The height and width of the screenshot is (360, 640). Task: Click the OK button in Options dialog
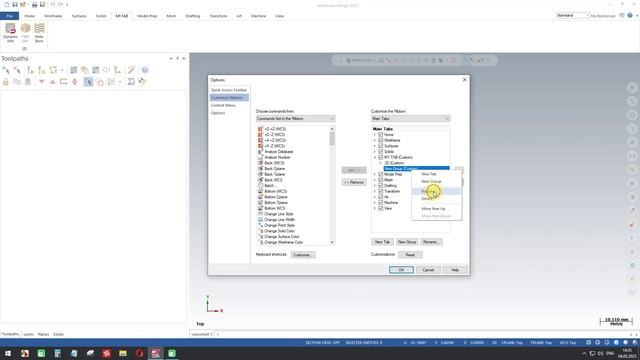coord(401,270)
